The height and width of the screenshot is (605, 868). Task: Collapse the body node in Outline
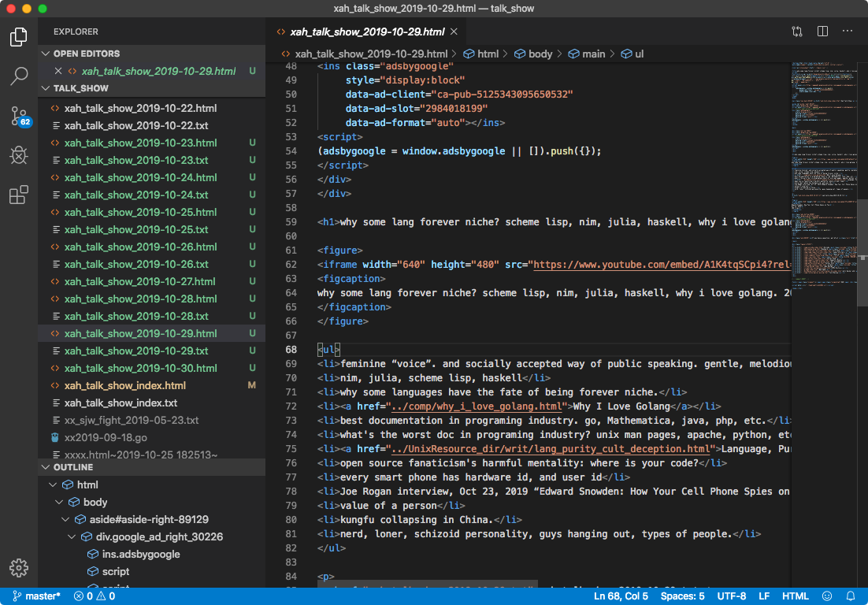click(59, 503)
